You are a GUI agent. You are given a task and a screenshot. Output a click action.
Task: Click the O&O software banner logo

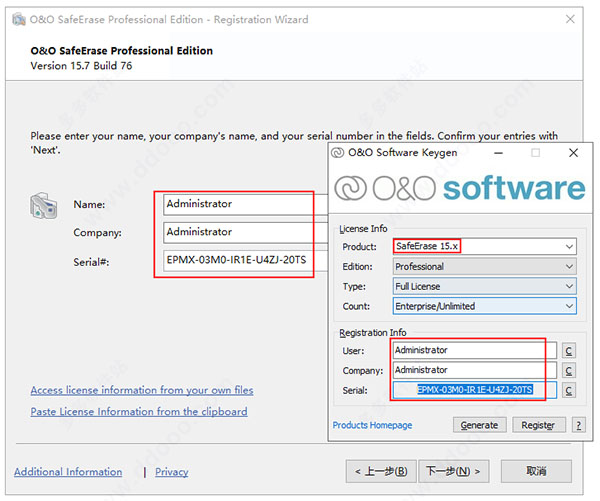(x=460, y=188)
